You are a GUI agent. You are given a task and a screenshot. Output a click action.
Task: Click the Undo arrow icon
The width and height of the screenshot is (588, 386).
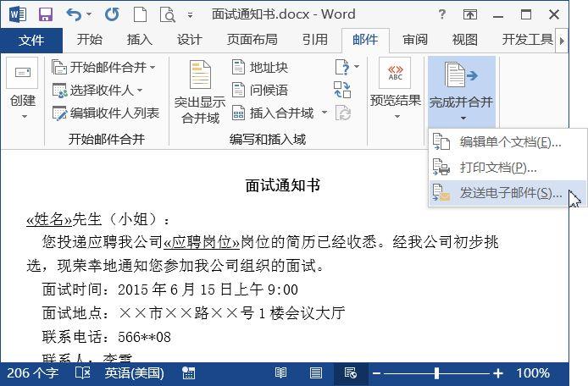pyautogui.click(x=74, y=14)
